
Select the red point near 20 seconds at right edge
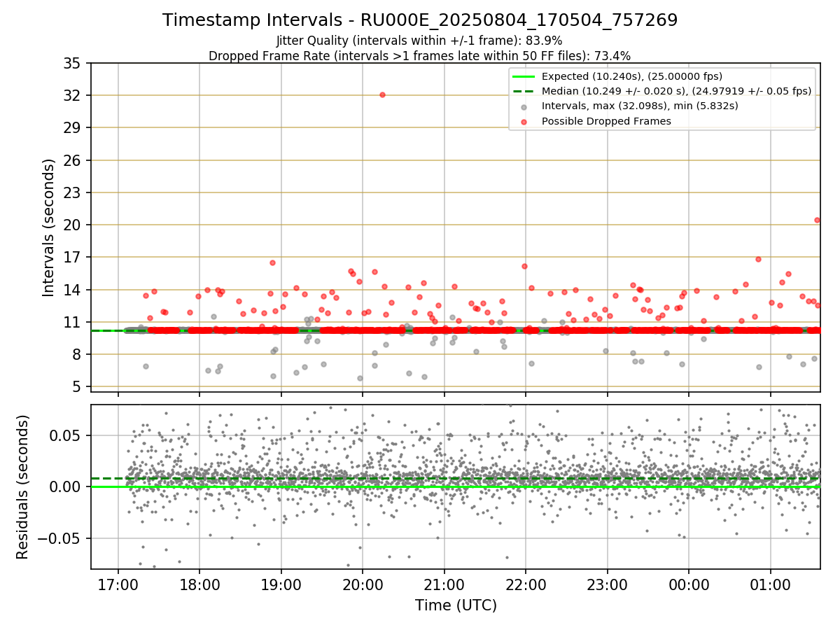(x=817, y=220)
